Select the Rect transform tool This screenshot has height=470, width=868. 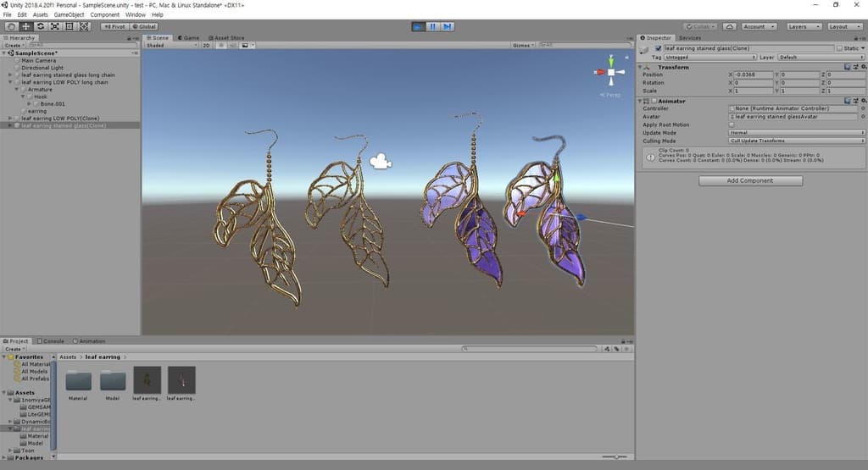[x=69, y=26]
